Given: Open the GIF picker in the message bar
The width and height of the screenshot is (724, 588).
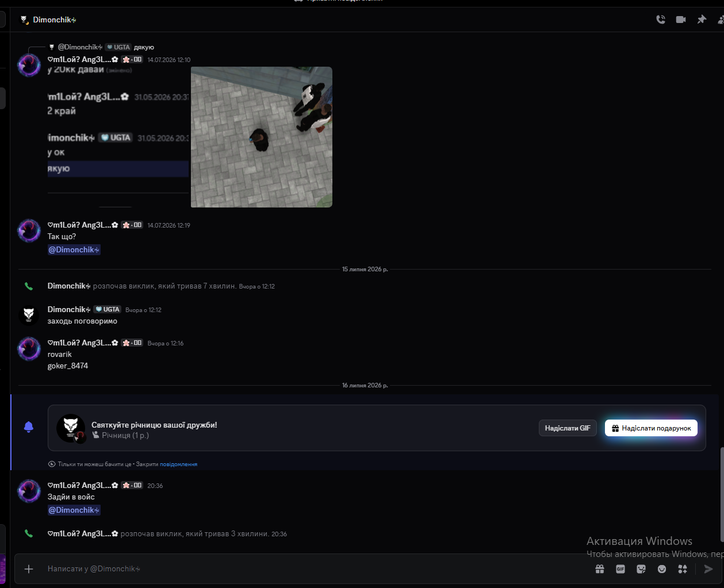Looking at the screenshot, I should click(620, 569).
